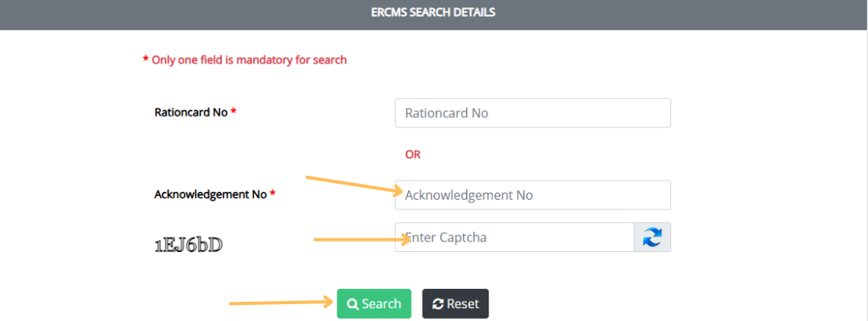Click the ERCMS SEARCH DETAILS header
This screenshot has width=868, height=321.
click(x=434, y=13)
